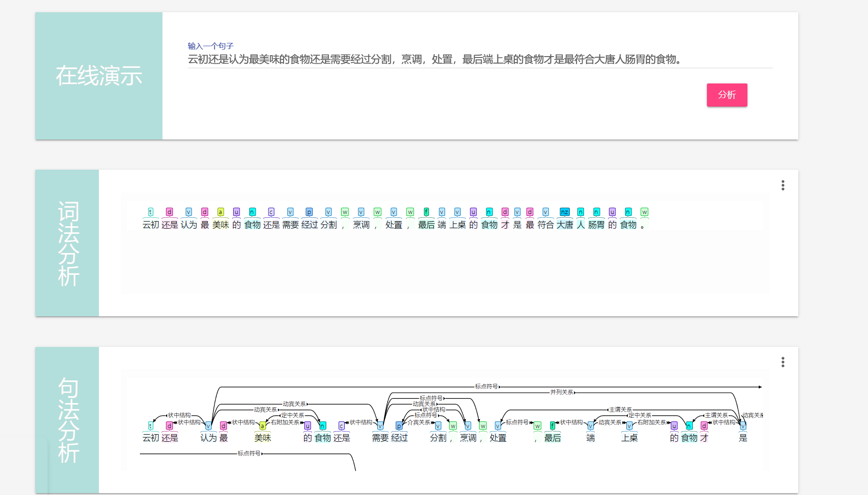Select the word 经过 in 句法分析
868x495 pixels.
[399, 438]
